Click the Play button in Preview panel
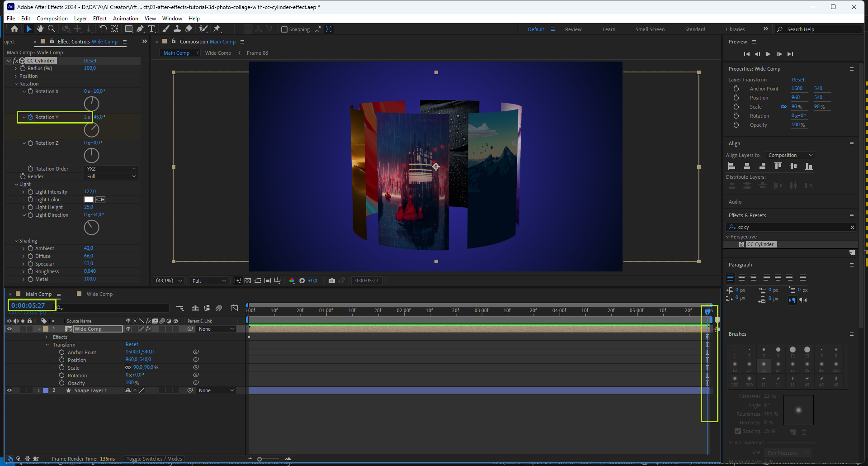 (768, 54)
